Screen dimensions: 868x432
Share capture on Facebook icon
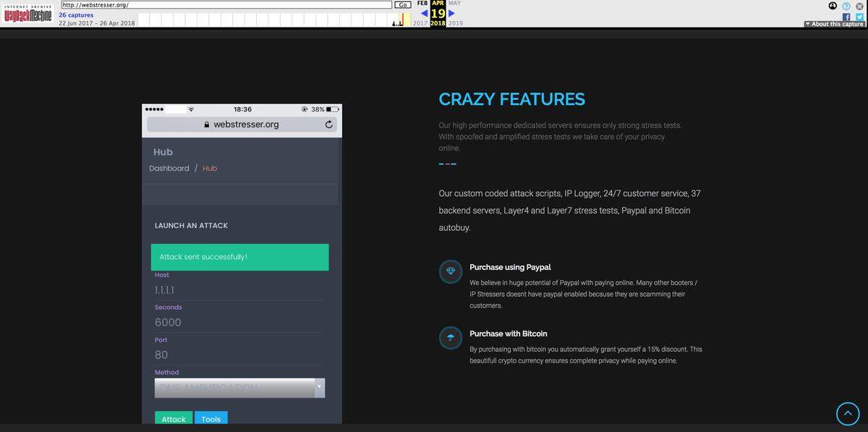[x=847, y=17]
